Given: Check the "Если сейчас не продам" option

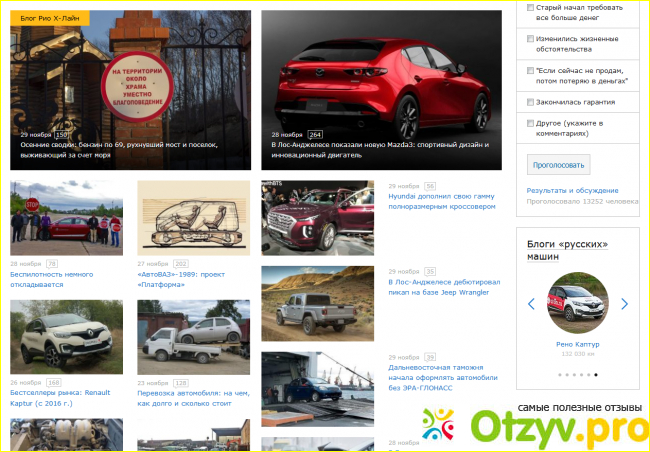Looking at the screenshot, I should [530, 70].
